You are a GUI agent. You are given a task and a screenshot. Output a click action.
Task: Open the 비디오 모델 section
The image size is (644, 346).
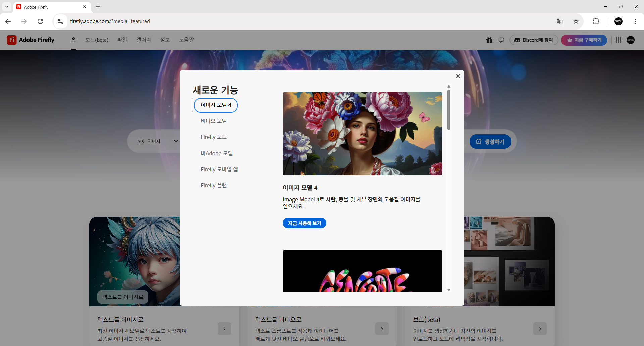(214, 121)
